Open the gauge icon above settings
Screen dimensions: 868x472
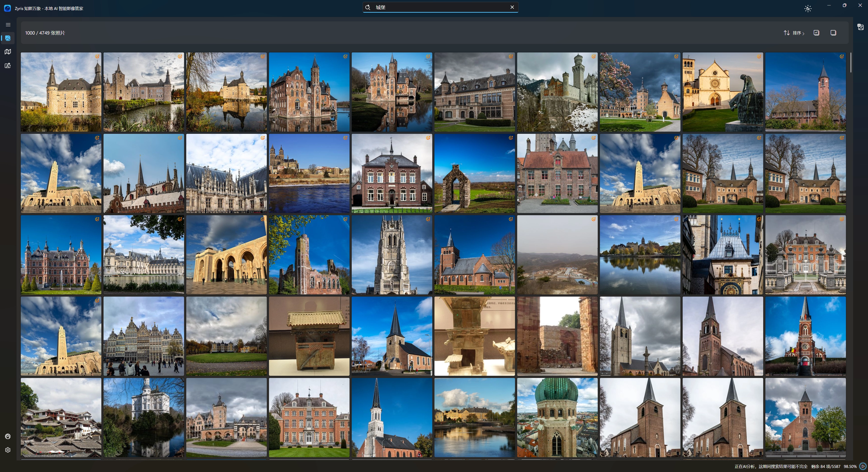coord(8,436)
